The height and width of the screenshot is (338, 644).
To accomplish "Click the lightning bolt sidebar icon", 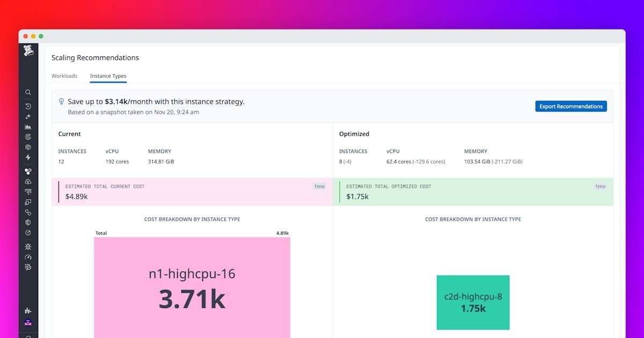I will point(28,157).
